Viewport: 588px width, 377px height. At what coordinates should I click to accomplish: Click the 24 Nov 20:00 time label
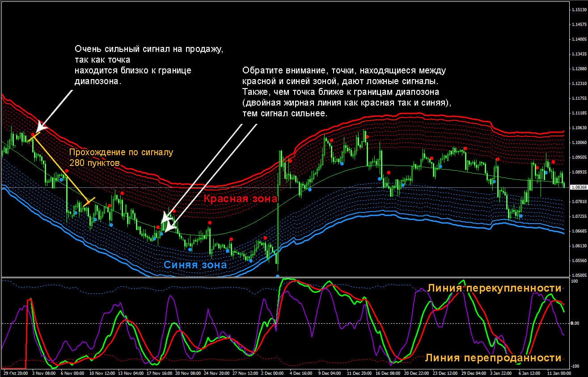point(217,373)
